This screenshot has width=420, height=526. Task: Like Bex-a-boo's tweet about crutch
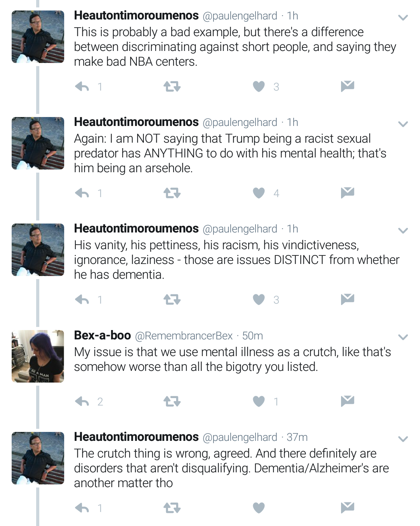[259, 401]
